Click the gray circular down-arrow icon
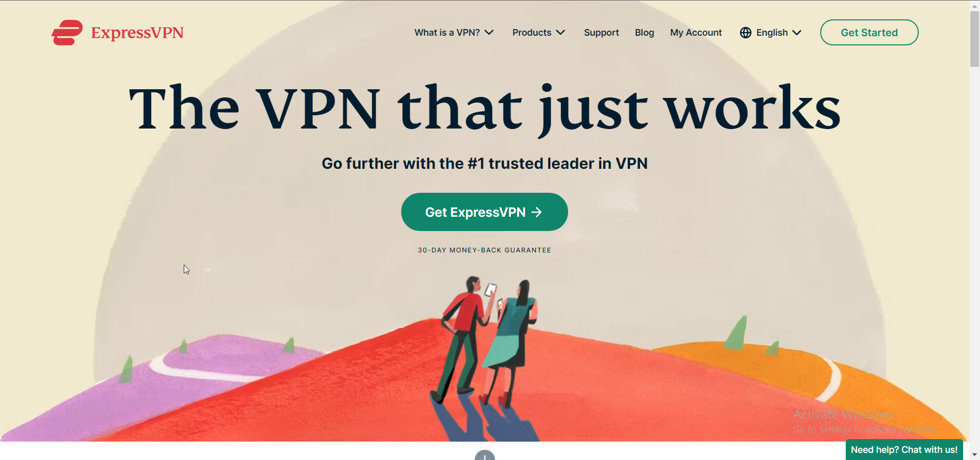 coord(485,455)
